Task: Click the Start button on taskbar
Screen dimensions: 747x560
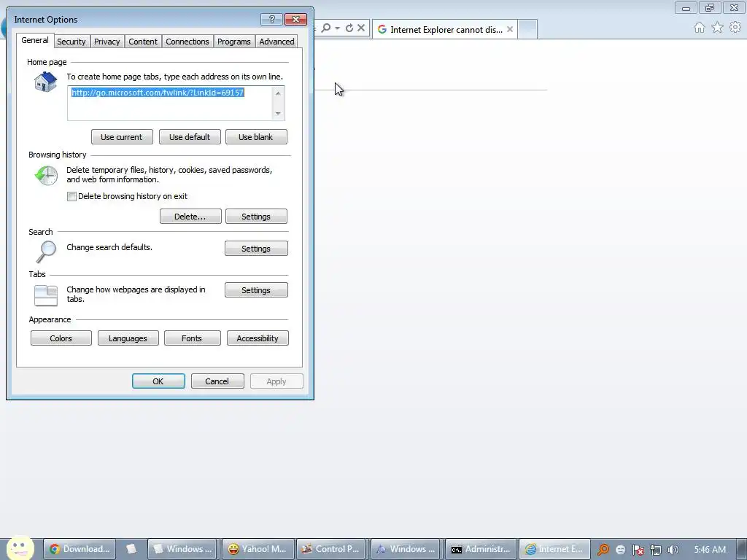Action: (x=20, y=548)
